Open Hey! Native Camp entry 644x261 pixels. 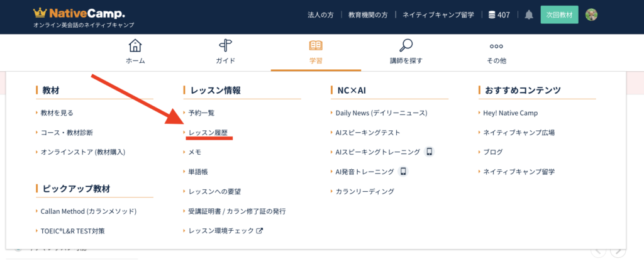point(511,113)
